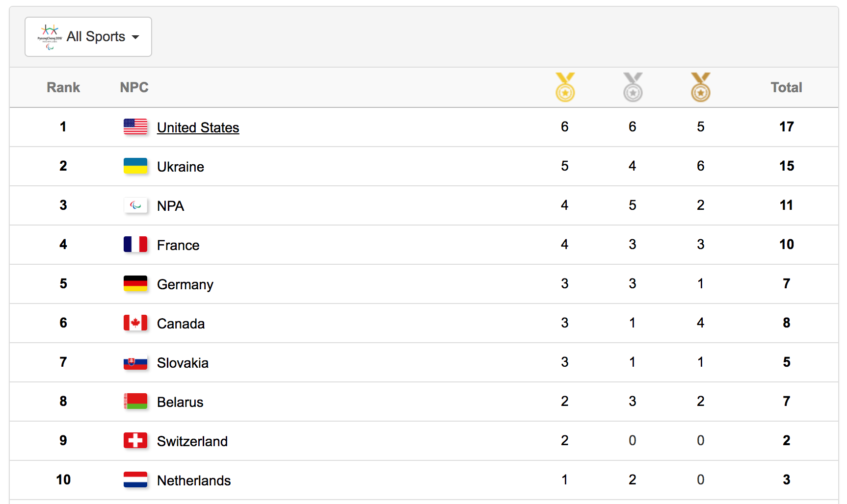Screen dimensions: 847x504
Task: Open the United States link
Action: click(198, 127)
